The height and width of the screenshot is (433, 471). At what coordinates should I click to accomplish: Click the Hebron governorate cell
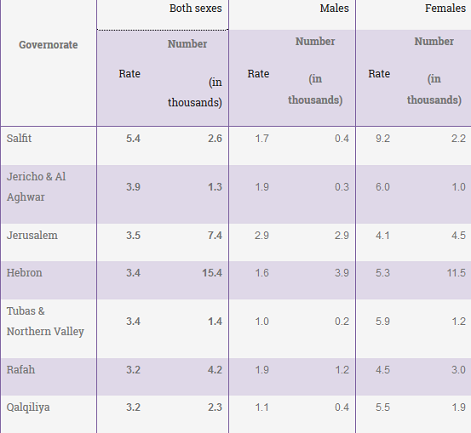[24, 273]
